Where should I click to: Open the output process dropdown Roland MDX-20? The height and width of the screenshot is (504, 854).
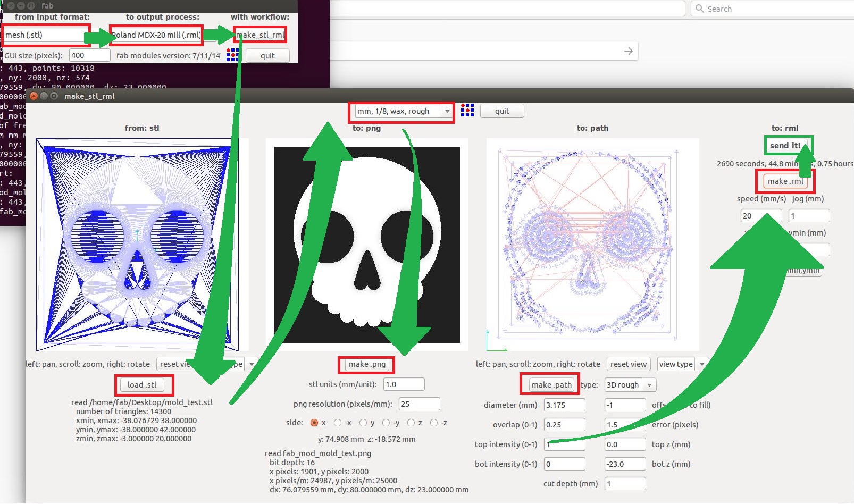point(156,35)
